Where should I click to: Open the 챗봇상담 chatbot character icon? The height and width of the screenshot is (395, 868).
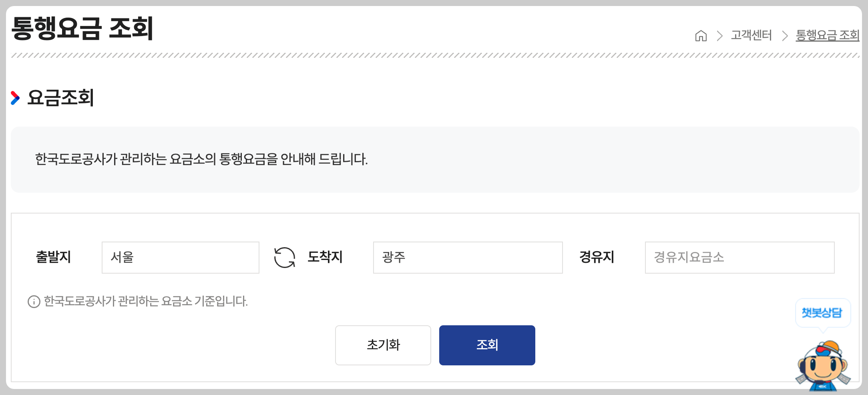(x=824, y=364)
